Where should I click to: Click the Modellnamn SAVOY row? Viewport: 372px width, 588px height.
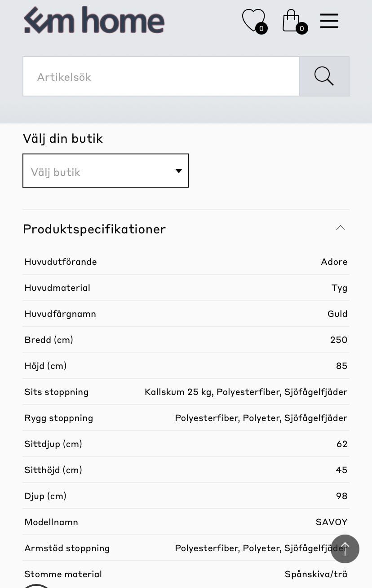(x=186, y=522)
